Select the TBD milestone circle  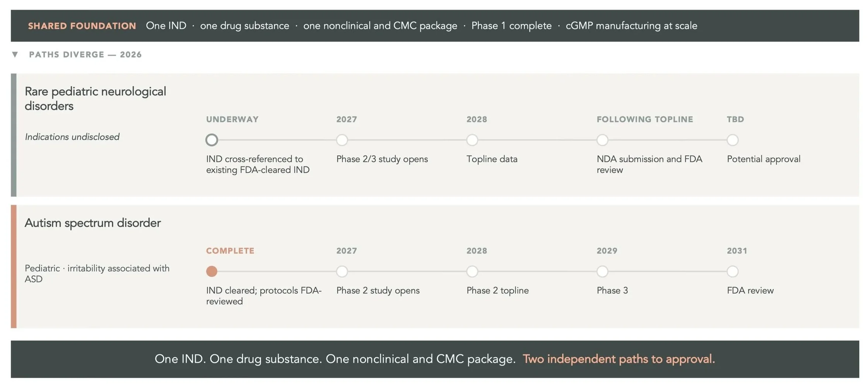click(732, 140)
